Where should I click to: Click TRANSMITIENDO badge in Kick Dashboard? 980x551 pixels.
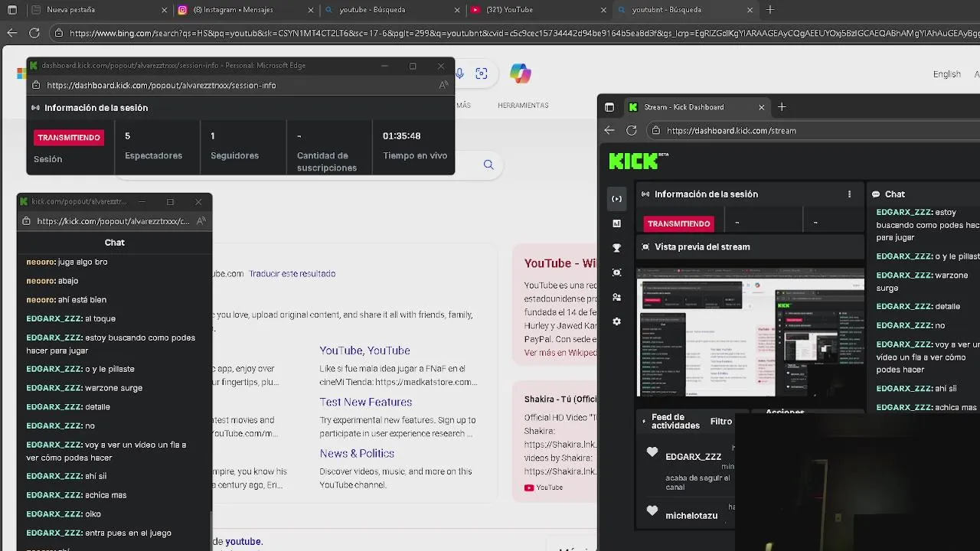(x=678, y=223)
